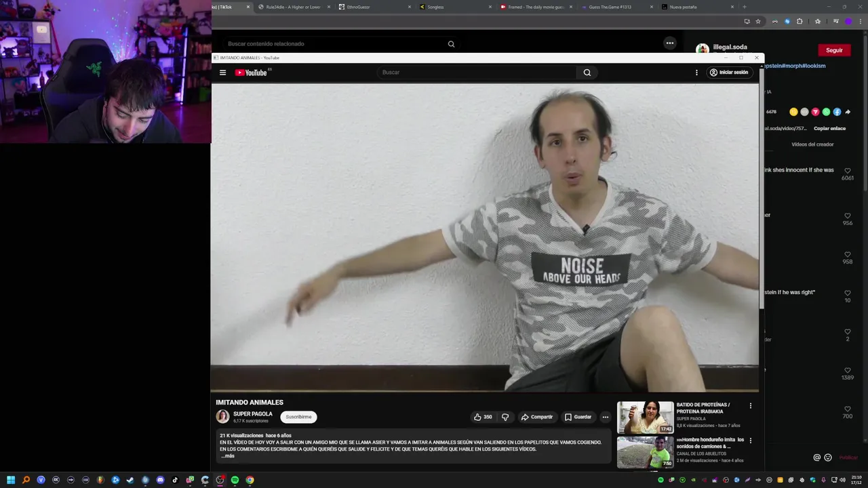Open Videos del creador tab
Image resolution: width=868 pixels, height=488 pixels.
click(812, 144)
